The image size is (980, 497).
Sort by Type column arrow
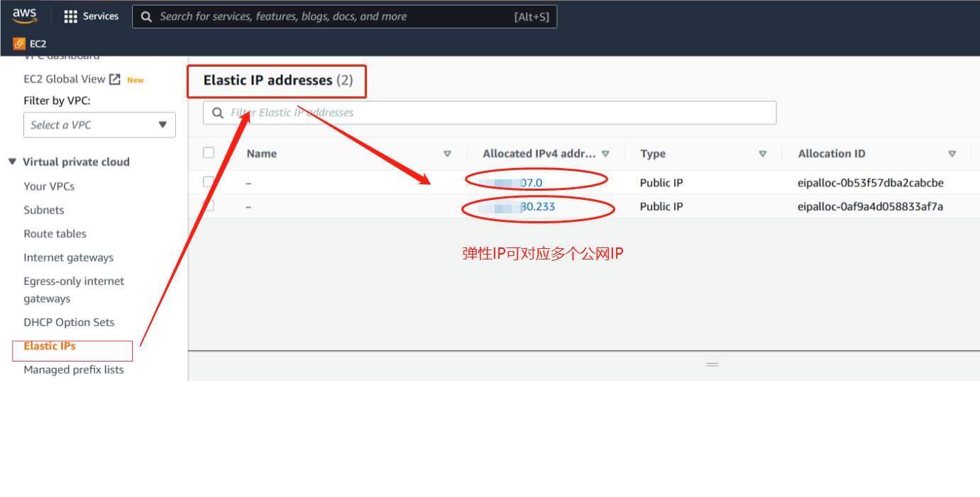[x=763, y=154]
